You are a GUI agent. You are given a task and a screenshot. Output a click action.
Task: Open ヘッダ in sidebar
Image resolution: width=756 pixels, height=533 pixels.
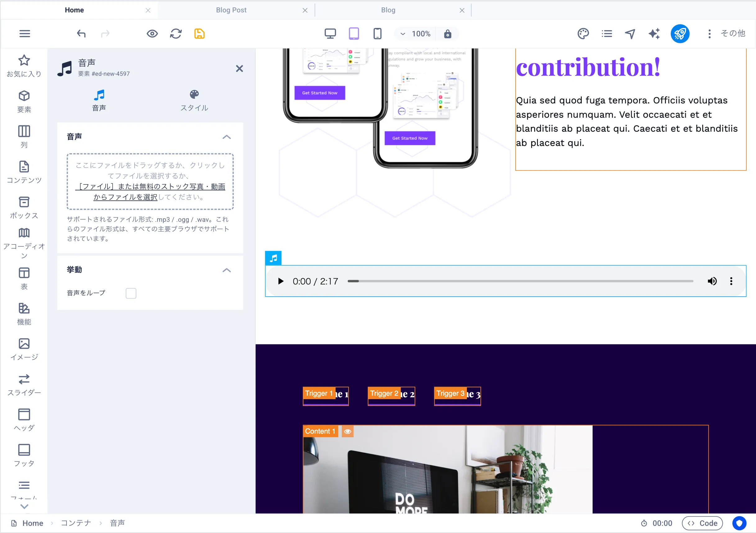tap(24, 421)
